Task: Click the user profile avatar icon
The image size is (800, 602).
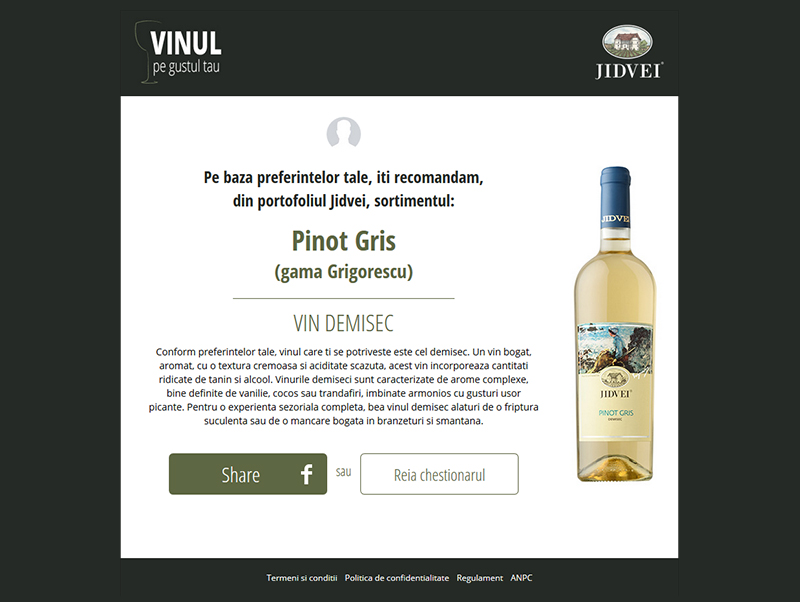Action: [x=344, y=132]
